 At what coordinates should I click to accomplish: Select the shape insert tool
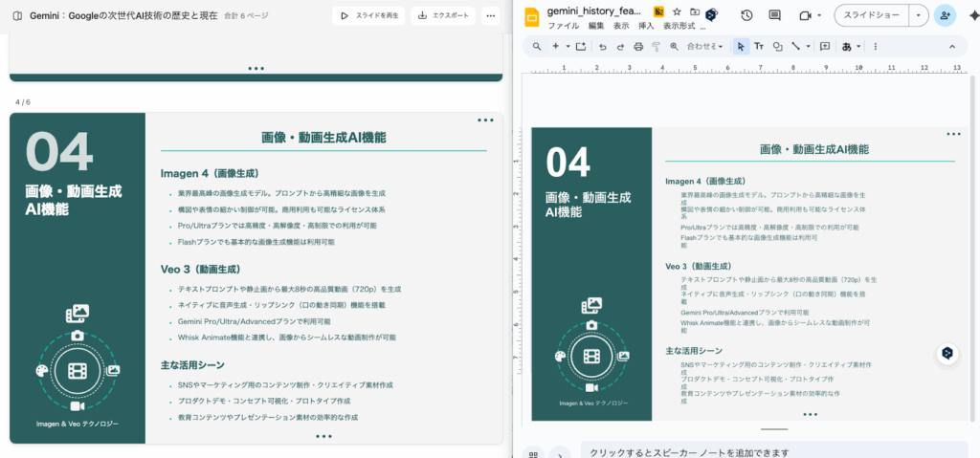(x=777, y=46)
